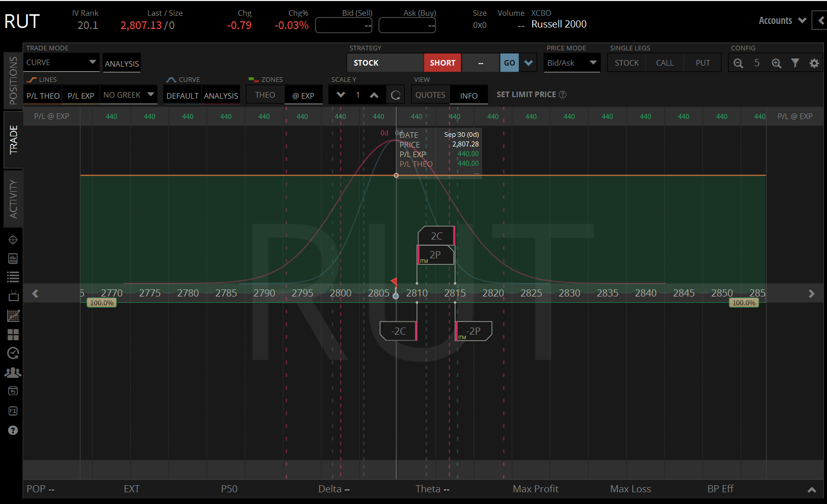Toggle the P/L EXP line

81,96
